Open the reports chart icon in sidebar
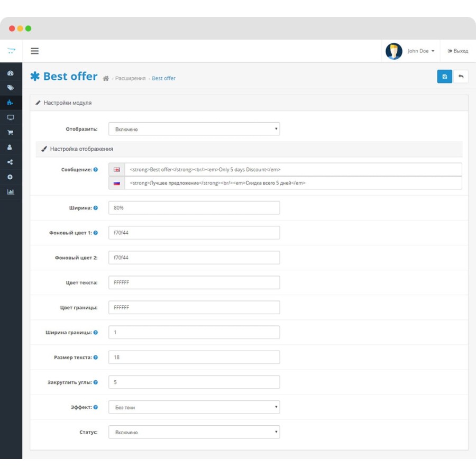The image size is (476, 476). pos(11,192)
